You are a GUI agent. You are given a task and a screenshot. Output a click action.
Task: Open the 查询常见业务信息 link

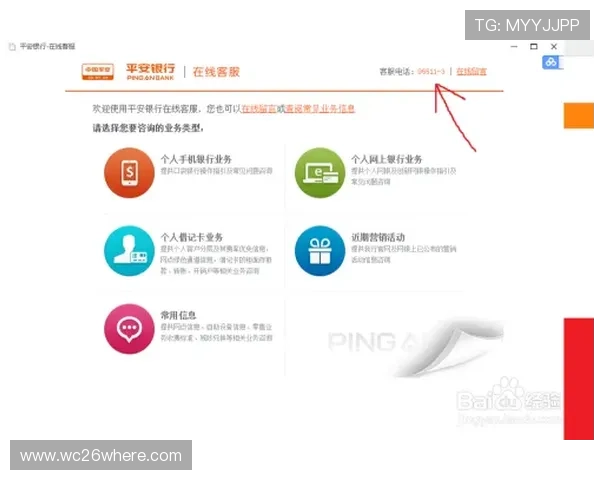[320, 109]
